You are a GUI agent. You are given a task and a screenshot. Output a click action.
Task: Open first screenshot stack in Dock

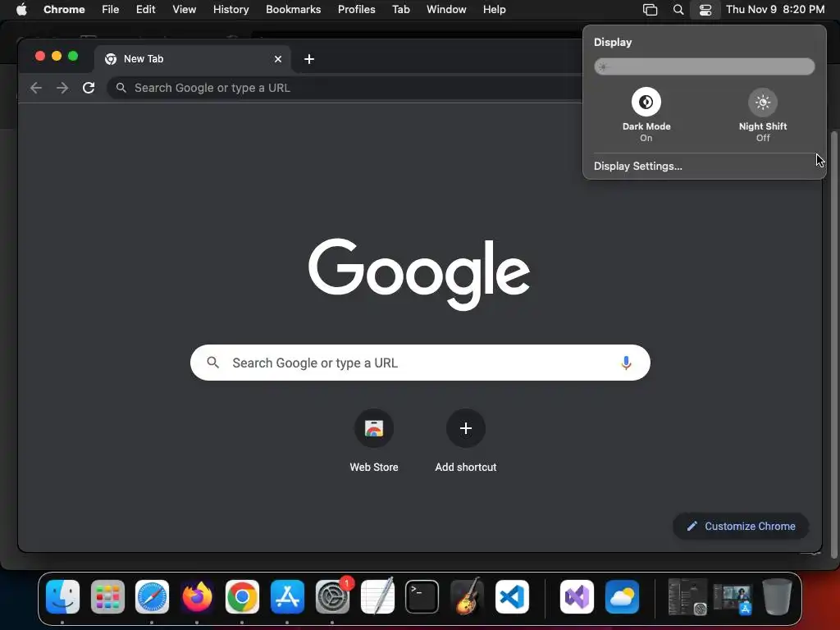click(x=687, y=597)
